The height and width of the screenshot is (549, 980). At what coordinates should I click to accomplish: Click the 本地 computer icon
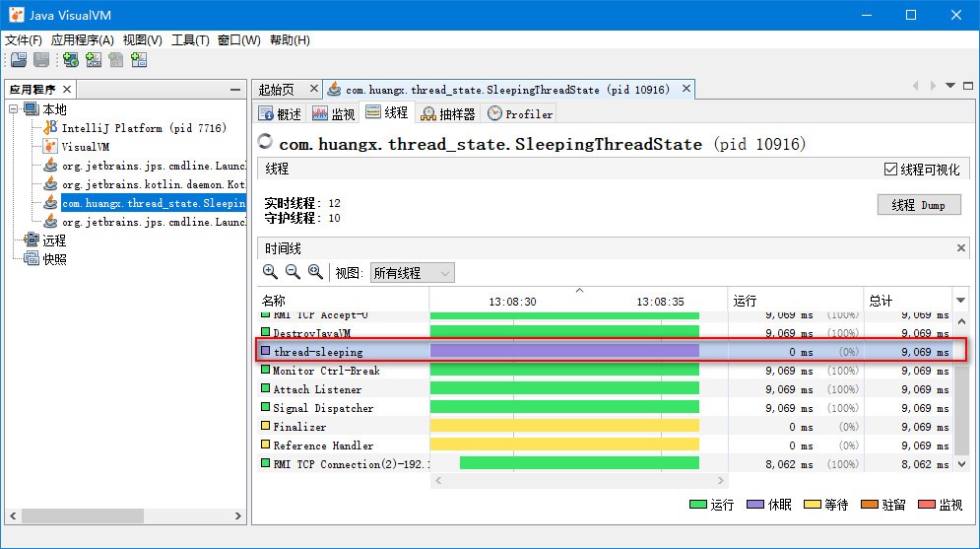(32, 108)
